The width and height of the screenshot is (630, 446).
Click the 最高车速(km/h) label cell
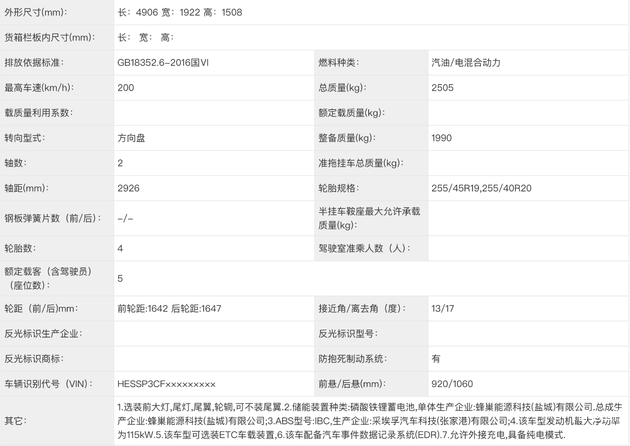pos(43,87)
